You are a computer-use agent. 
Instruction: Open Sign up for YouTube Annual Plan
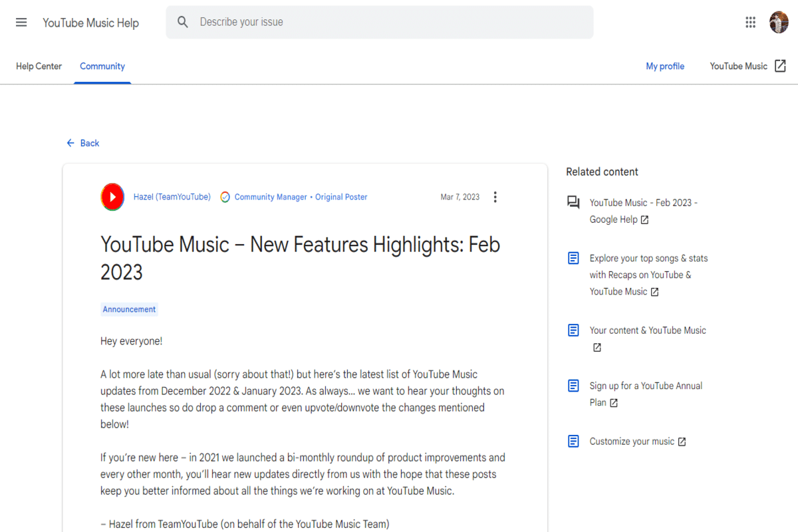pos(646,386)
